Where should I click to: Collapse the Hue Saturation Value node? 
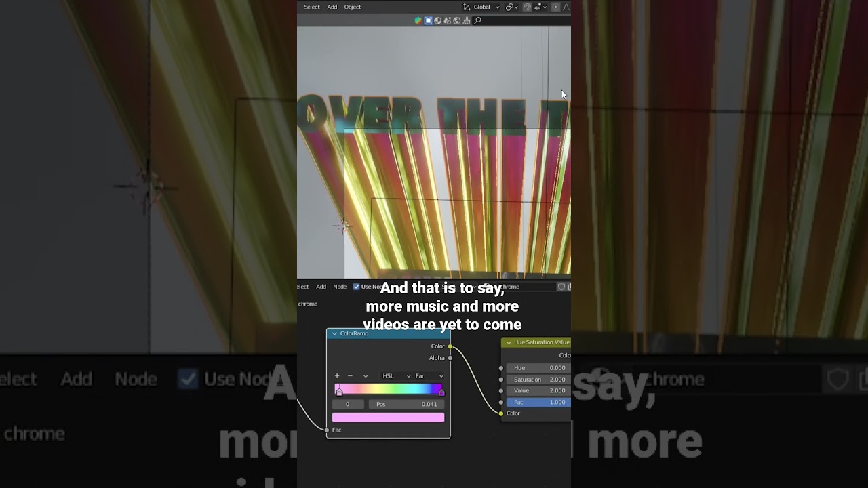pos(509,342)
